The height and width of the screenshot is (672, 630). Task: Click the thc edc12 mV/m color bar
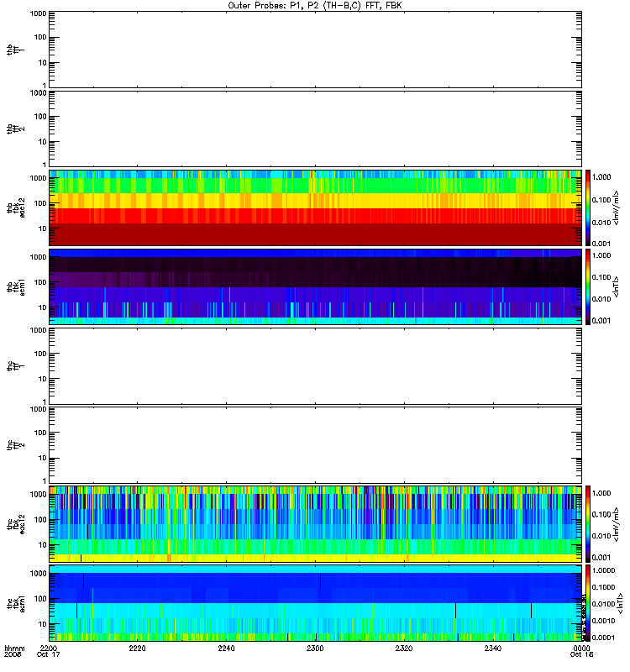[x=588, y=524]
